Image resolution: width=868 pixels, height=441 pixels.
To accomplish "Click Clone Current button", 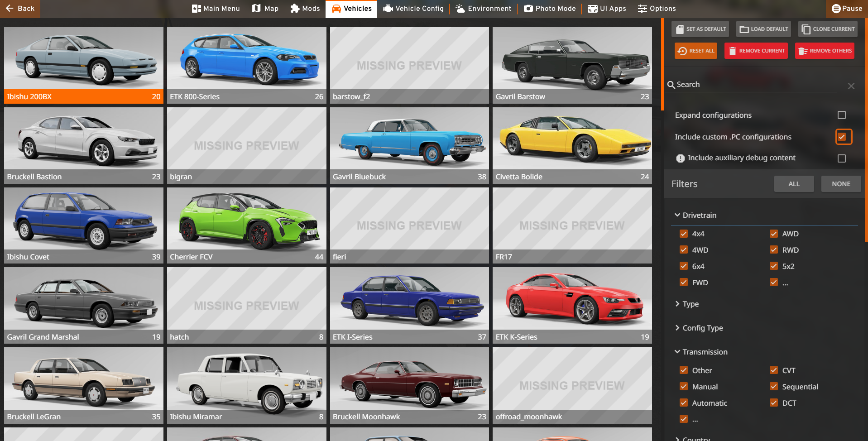I will 828,29.
